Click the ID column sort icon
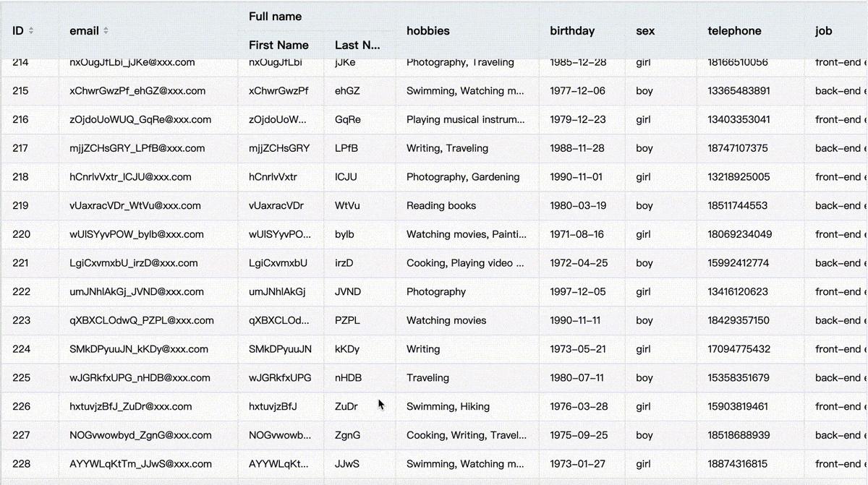This screenshot has height=485, width=868. pyautogui.click(x=31, y=31)
